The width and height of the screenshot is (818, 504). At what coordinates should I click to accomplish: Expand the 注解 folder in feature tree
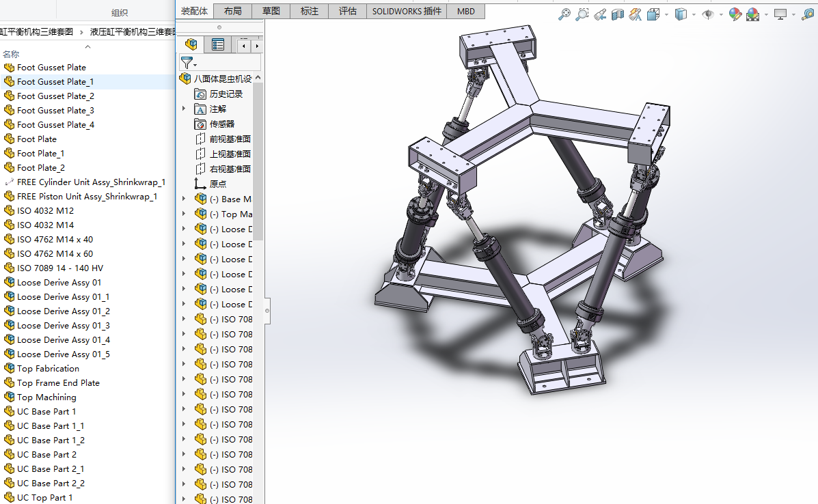click(184, 109)
